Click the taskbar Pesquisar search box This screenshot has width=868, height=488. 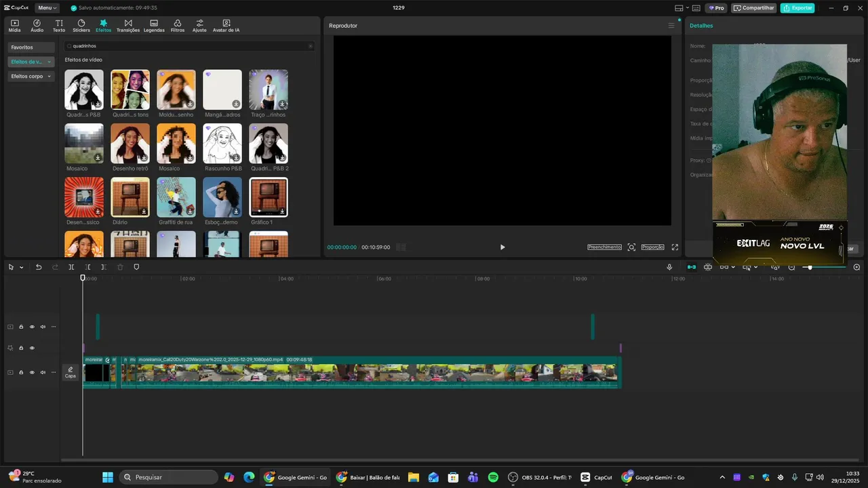(x=168, y=477)
